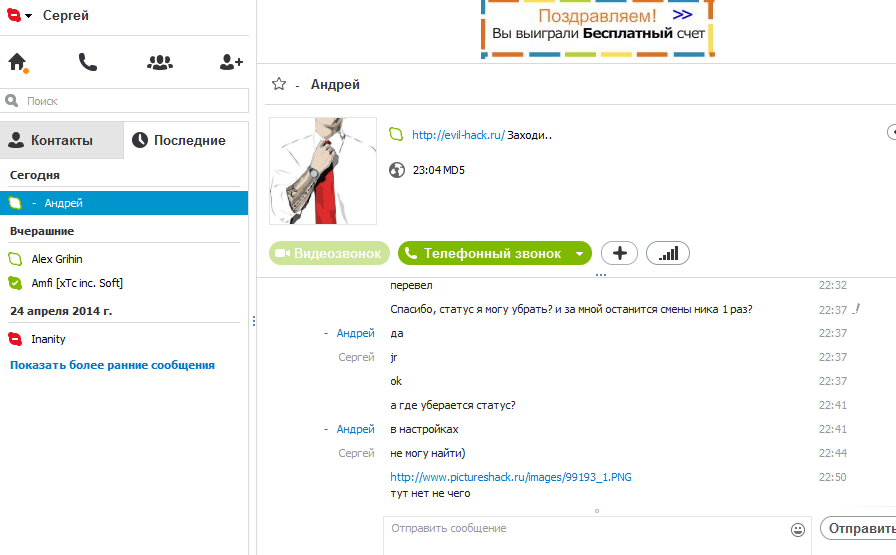Open the emoticon smiley picker
896x555 pixels.
798,529
